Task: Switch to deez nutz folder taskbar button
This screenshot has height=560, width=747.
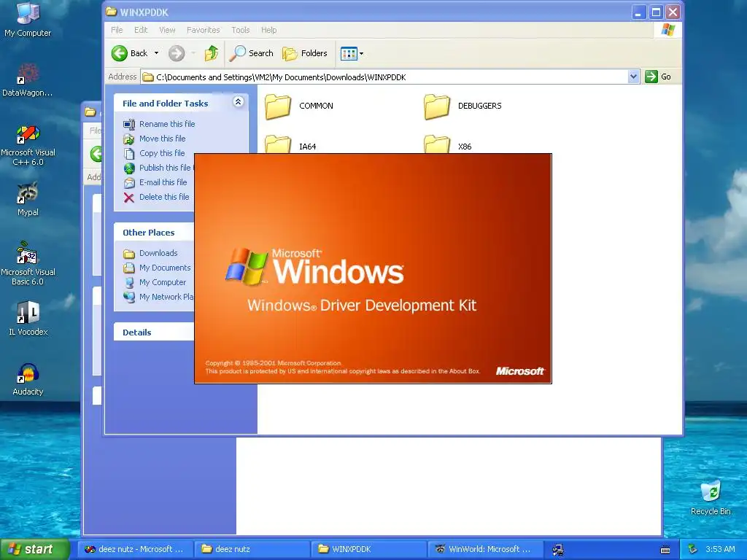Action: click(252, 549)
